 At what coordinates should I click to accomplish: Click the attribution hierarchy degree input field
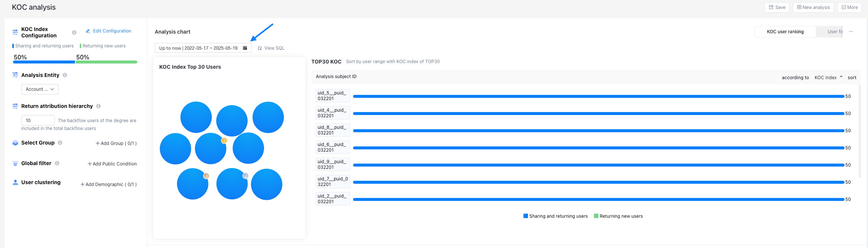[x=38, y=120]
